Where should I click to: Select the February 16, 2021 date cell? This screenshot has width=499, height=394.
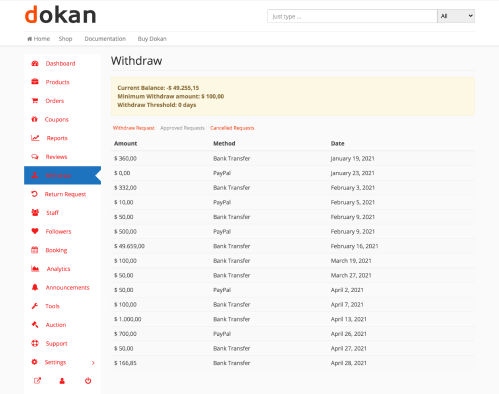[x=354, y=246]
